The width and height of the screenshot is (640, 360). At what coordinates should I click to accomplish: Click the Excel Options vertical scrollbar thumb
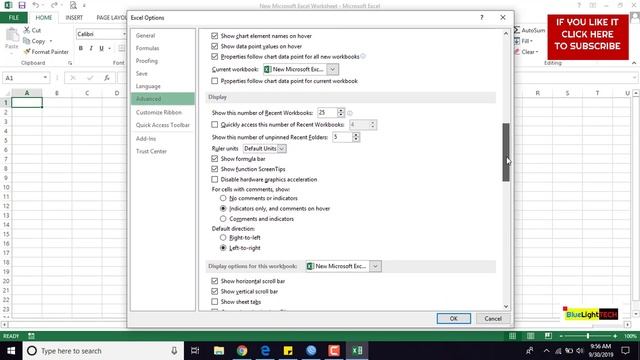pos(506,152)
